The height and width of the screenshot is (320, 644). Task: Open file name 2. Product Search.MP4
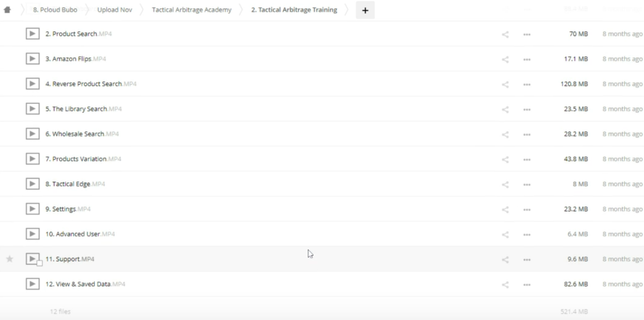[79, 34]
